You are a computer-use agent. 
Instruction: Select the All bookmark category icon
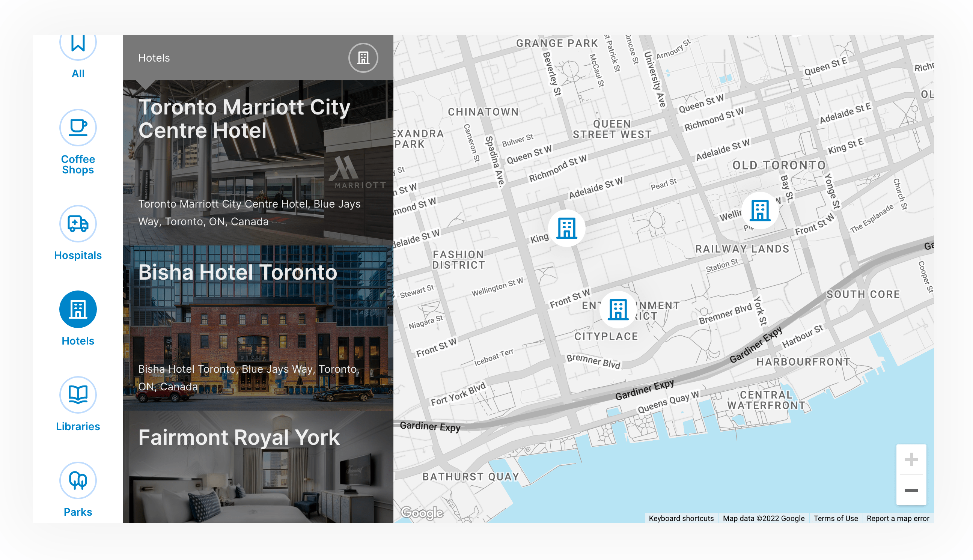(x=78, y=44)
